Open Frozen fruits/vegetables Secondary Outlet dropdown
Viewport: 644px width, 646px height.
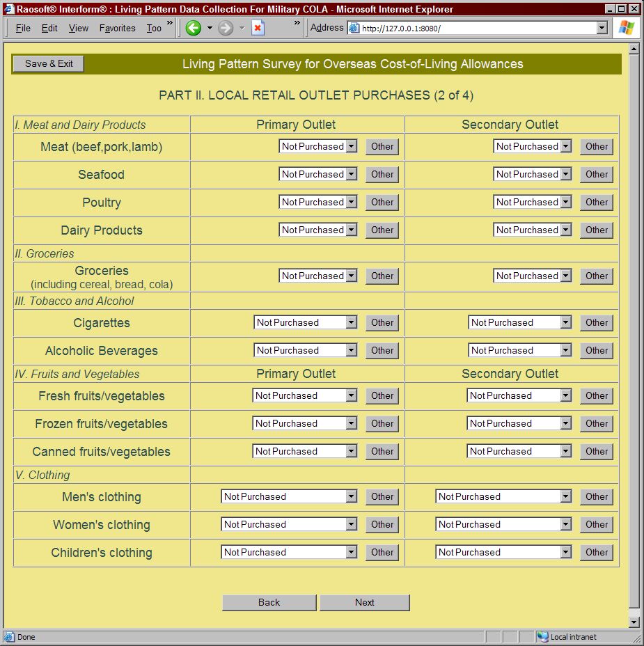[519, 423]
